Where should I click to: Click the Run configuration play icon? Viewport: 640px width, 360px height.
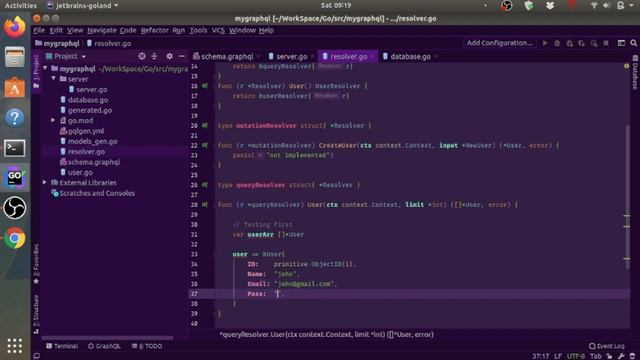pyautogui.click(x=545, y=43)
